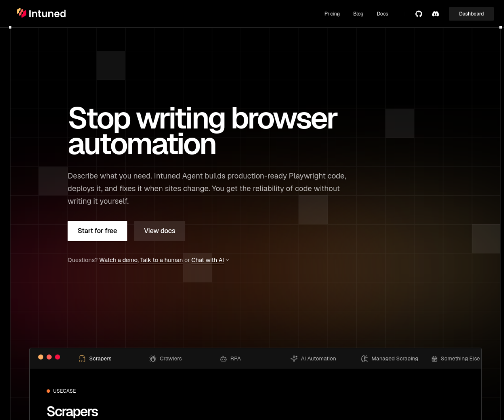Click the Something Else calendar icon

[434, 359]
